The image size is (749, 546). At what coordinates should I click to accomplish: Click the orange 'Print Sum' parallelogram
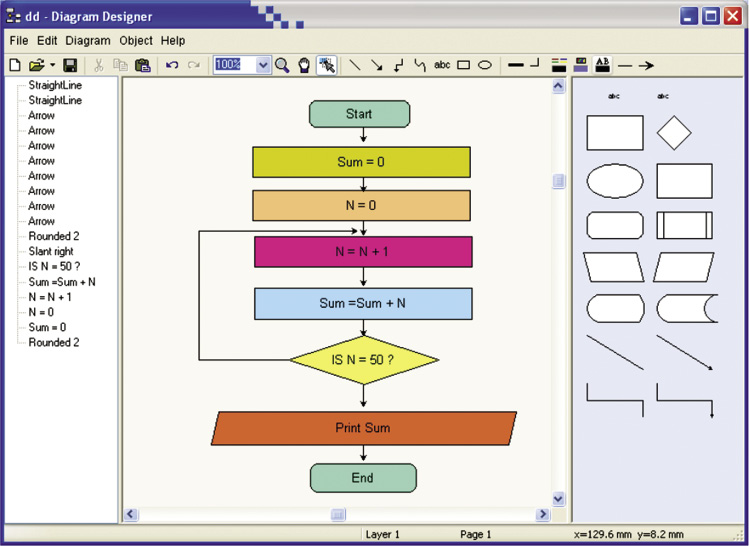click(364, 428)
